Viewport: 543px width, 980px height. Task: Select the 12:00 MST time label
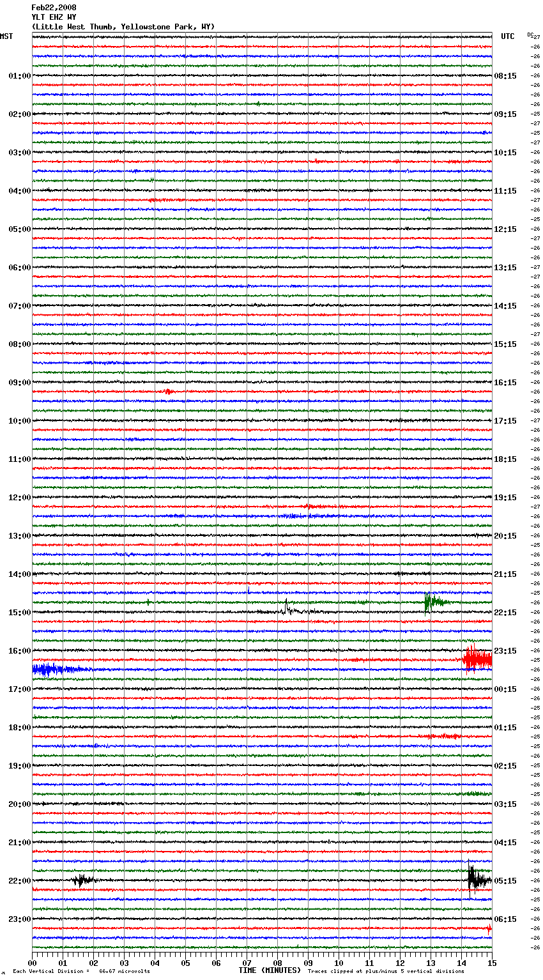(x=20, y=498)
